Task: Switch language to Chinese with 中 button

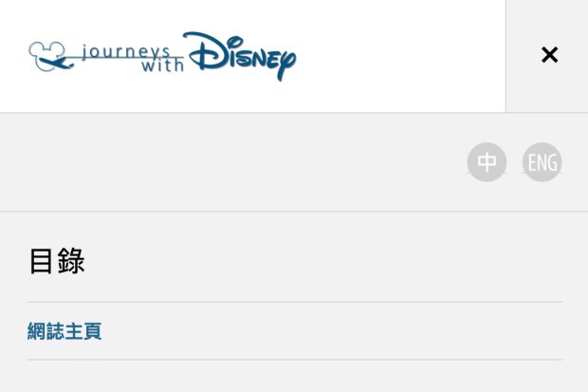Action: pos(487,162)
